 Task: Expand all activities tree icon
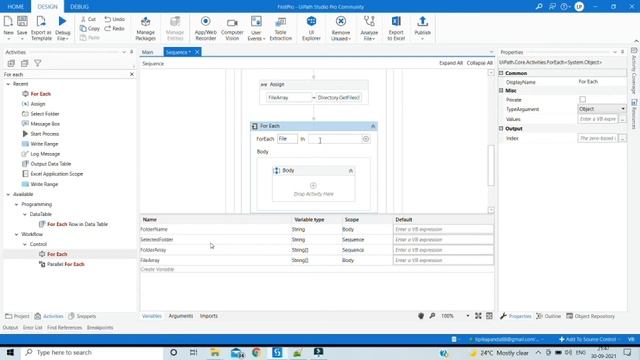[x=11, y=63]
